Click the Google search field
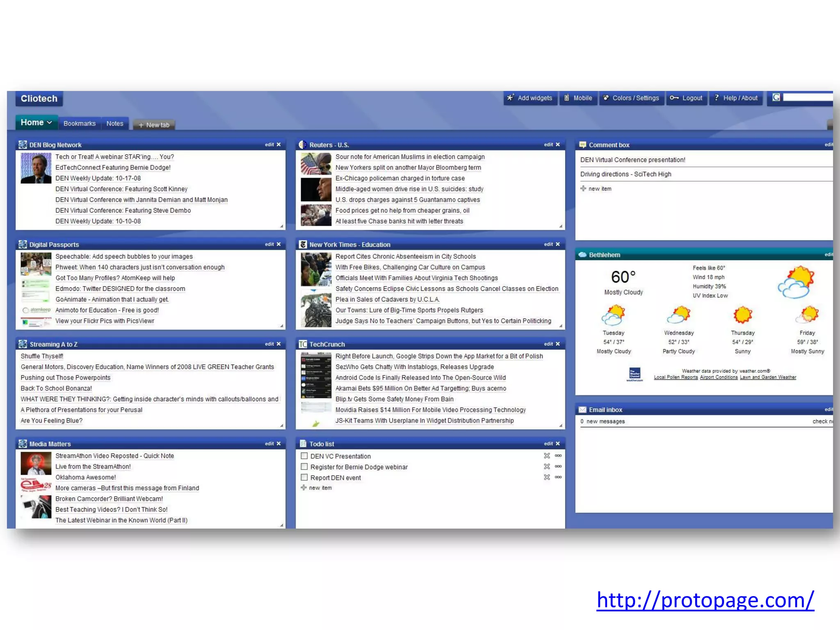 coord(808,97)
